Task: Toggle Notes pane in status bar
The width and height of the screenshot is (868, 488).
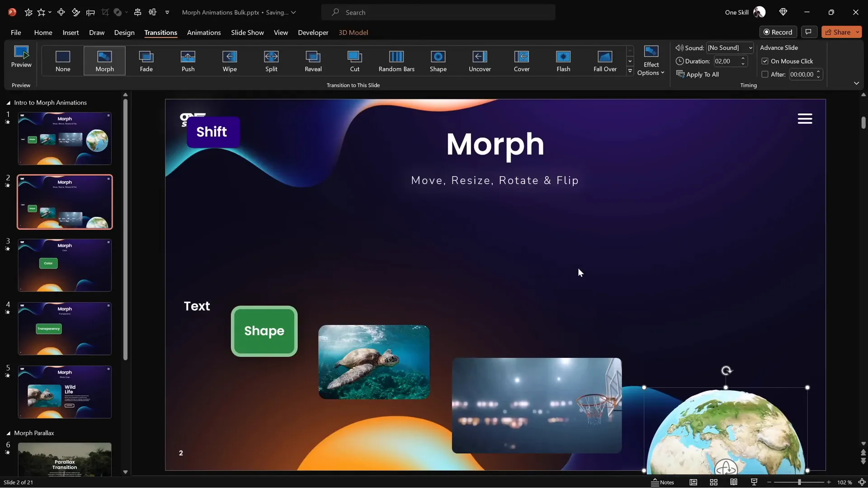Action: coord(662,482)
